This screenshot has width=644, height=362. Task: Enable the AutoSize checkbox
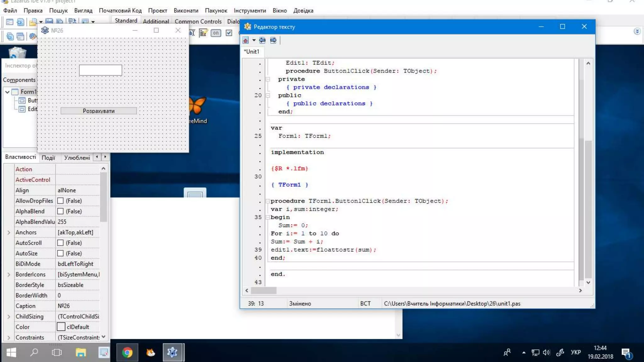(x=60, y=253)
